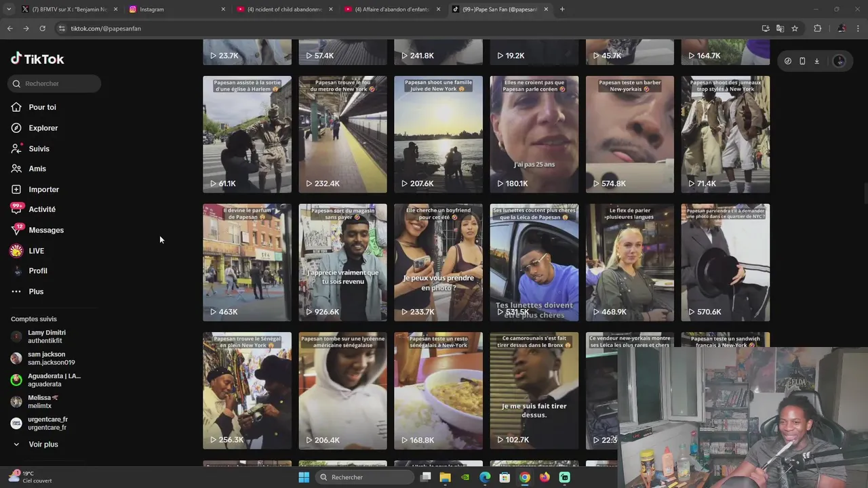This screenshot has width=868, height=488.
Task: Close the Instagram tab
Action: tap(223, 9)
